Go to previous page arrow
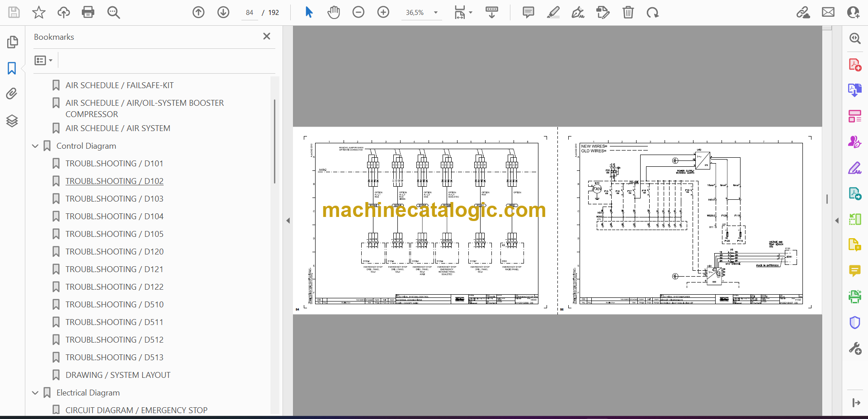Viewport: 868px width, 419px height. tap(198, 12)
